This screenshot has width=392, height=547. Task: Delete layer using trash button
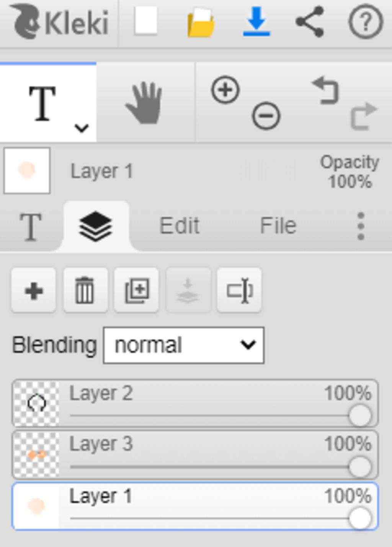[x=85, y=291]
